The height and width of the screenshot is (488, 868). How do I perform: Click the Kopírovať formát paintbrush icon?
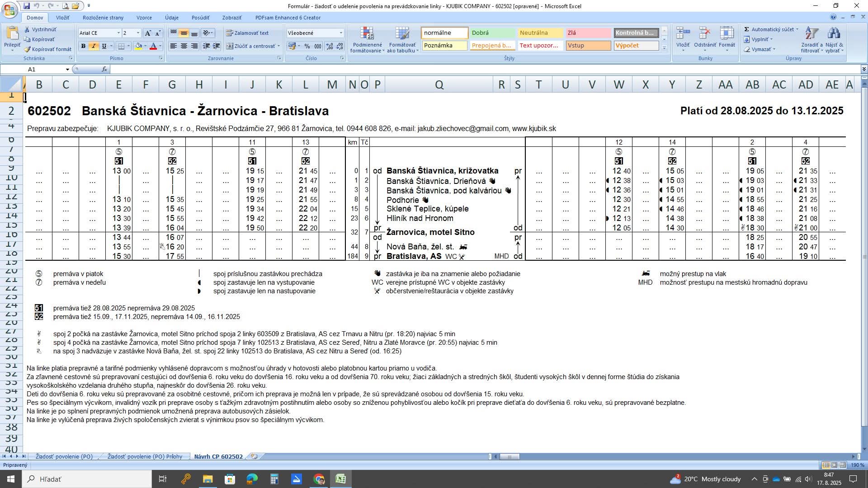28,49
